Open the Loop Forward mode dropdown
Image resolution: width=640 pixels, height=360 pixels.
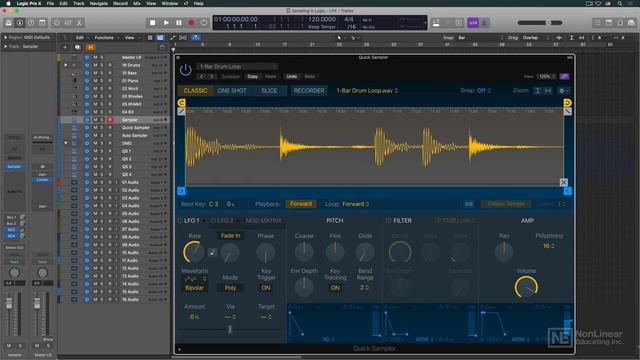pyautogui.click(x=356, y=204)
